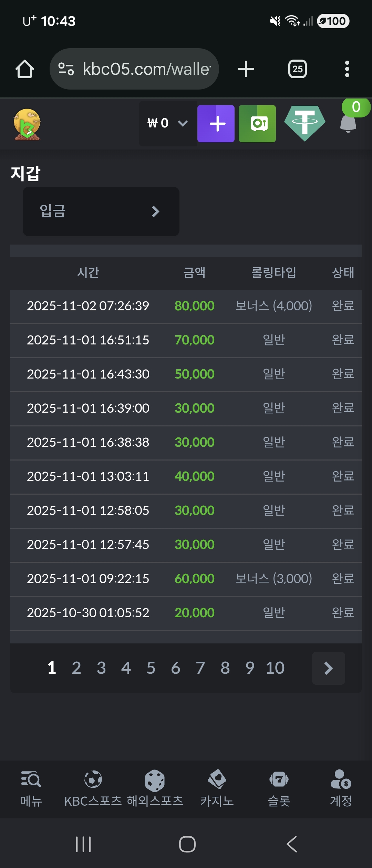This screenshot has height=868, width=372.
Task: Tap the KBC site logo
Action: coord(27,124)
